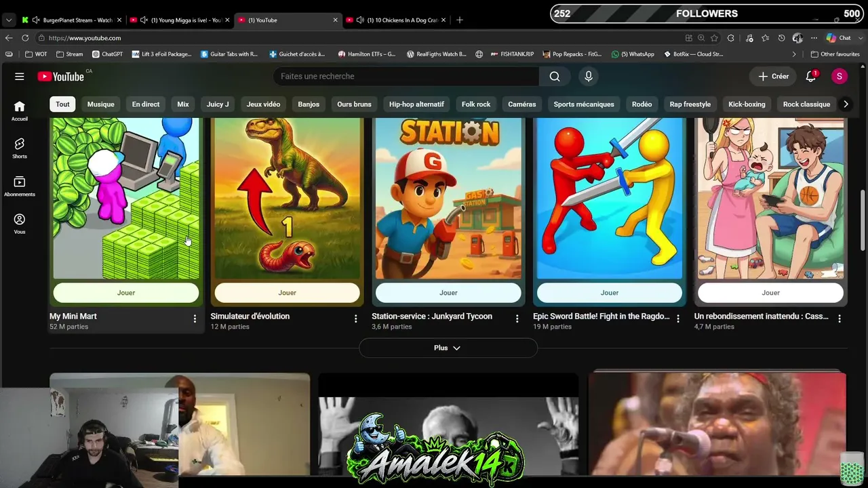Click the magnifier search button
868x488 pixels.
click(x=555, y=77)
